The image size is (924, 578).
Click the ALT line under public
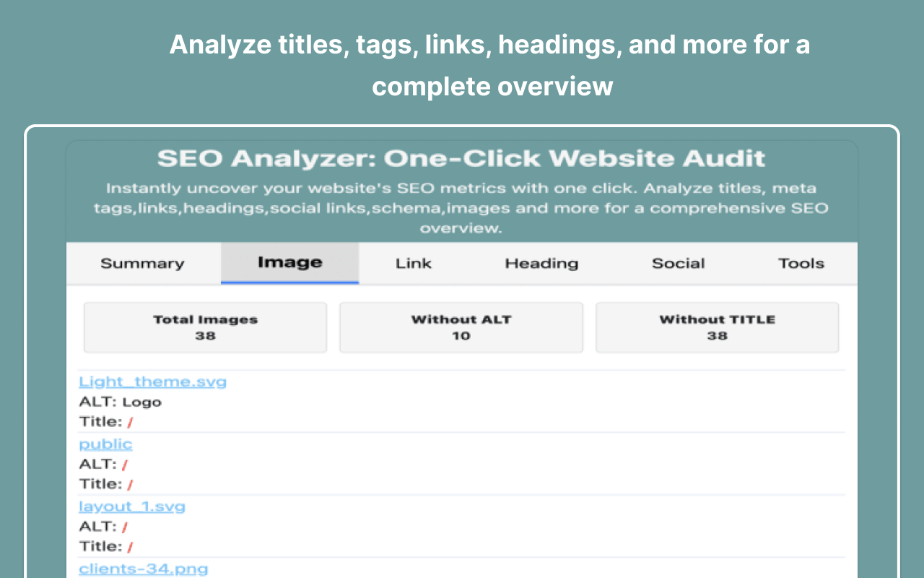pyautogui.click(x=103, y=464)
